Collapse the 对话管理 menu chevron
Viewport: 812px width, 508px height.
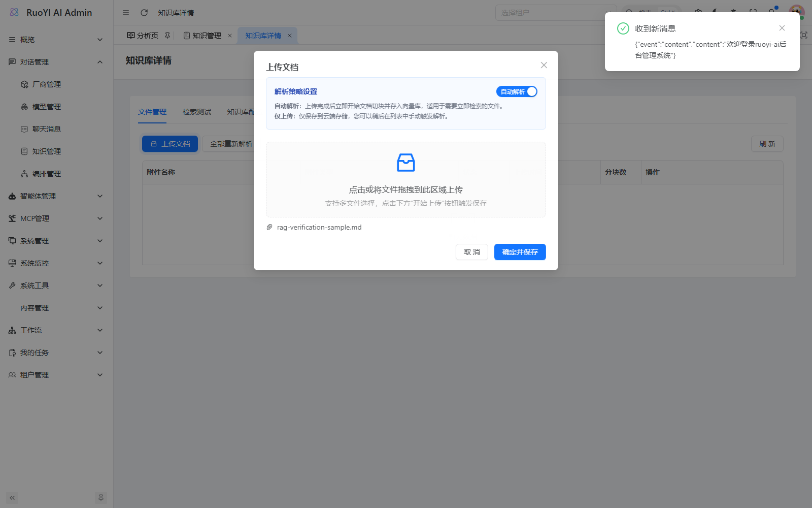[x=100, y=62]
